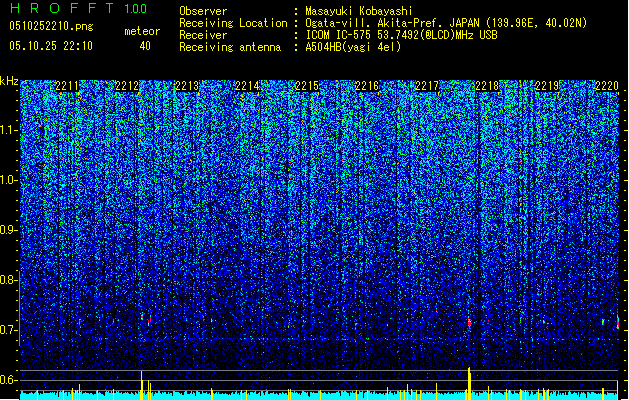Click the 'meteor' label

(142, 31)
